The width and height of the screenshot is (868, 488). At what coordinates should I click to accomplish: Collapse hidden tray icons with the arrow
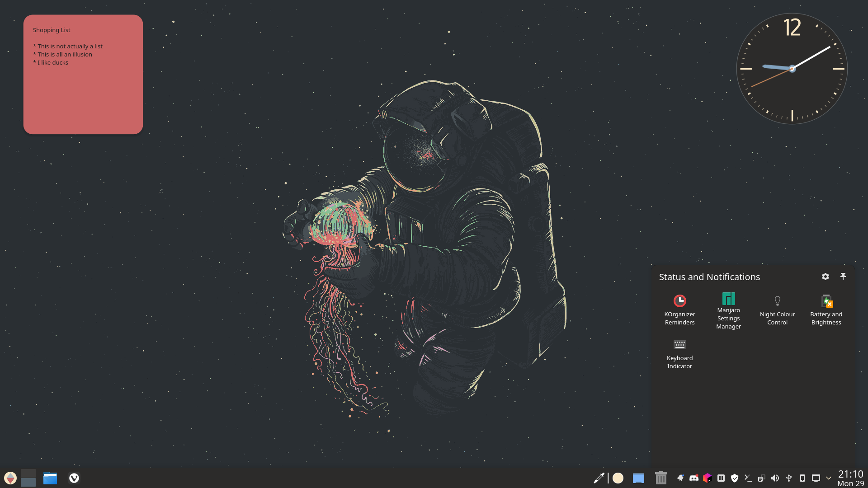829,478
